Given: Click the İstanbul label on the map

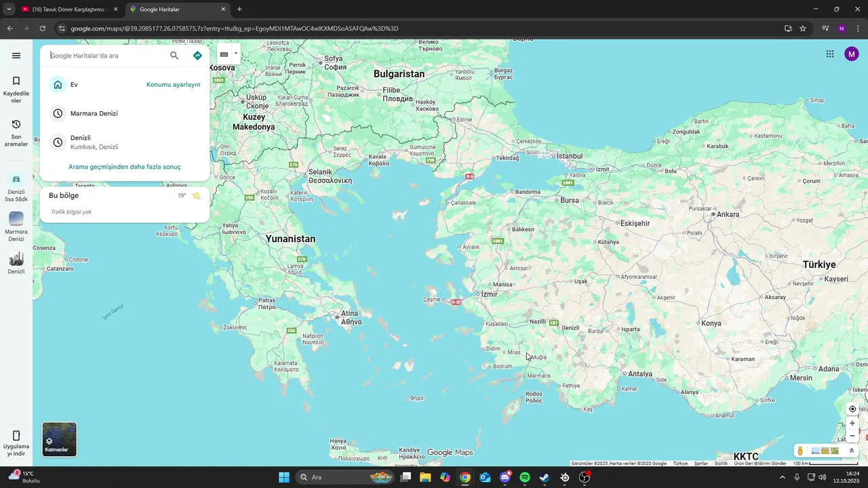Looking at the screenshot, I should [x=569, y=156].
